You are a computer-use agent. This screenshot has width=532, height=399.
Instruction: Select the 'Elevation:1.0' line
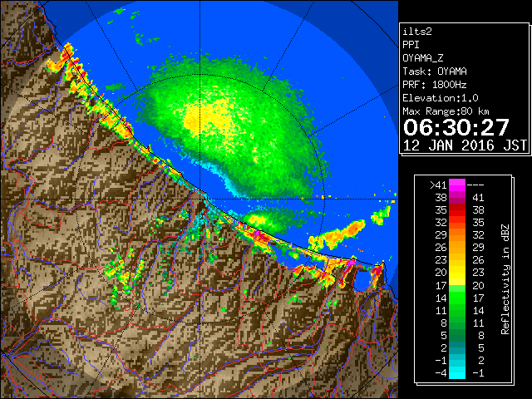pos(441,98)
